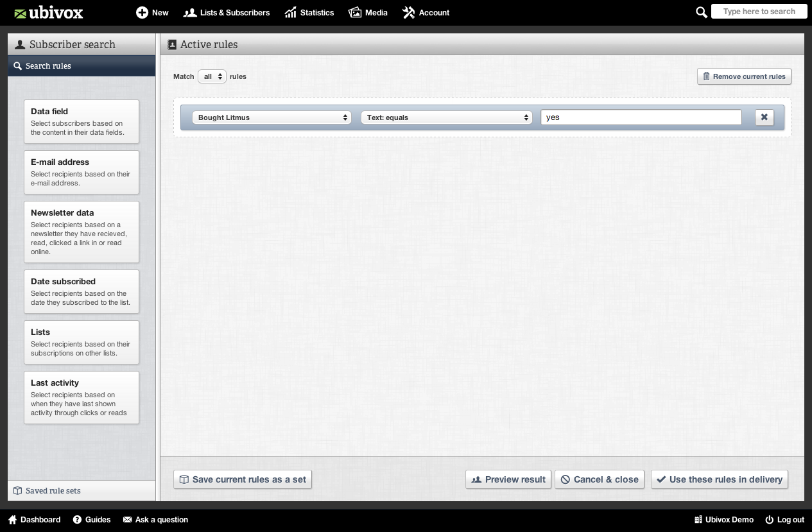Click the Subscriber search heading

click(73, 44)
